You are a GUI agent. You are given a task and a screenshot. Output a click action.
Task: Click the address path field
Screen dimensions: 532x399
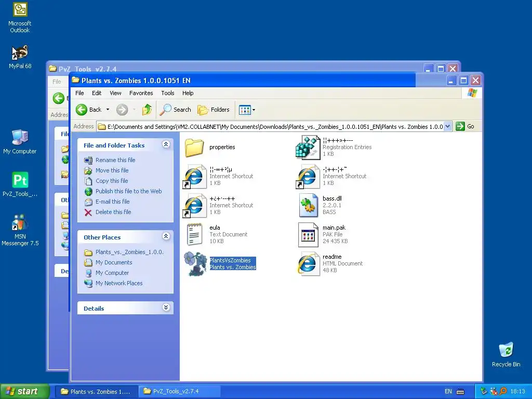pos(274,127)
